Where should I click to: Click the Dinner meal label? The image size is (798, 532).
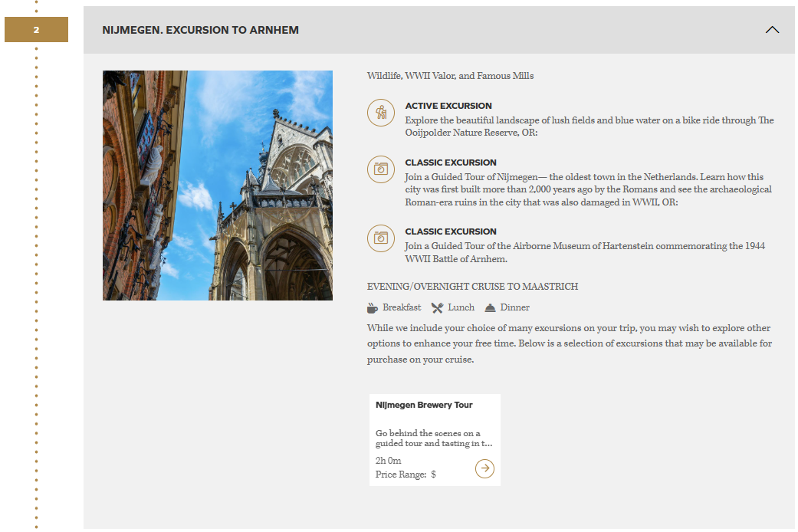coord(514,307)
